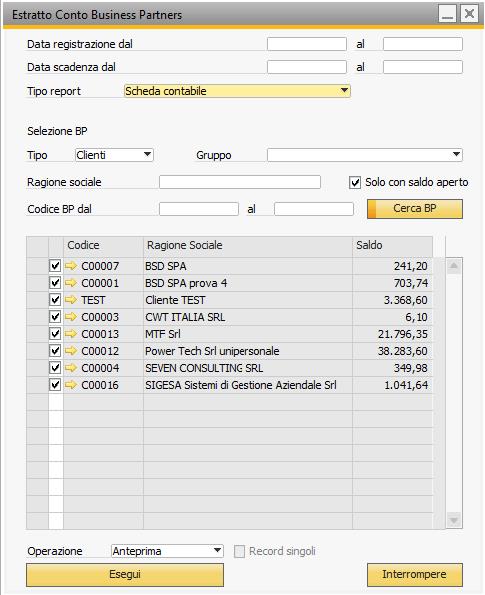The height and width of the screenshot is (595, 485).
Task: Click scroll up arrow of BP table
Action: click(x=454, y=266)
